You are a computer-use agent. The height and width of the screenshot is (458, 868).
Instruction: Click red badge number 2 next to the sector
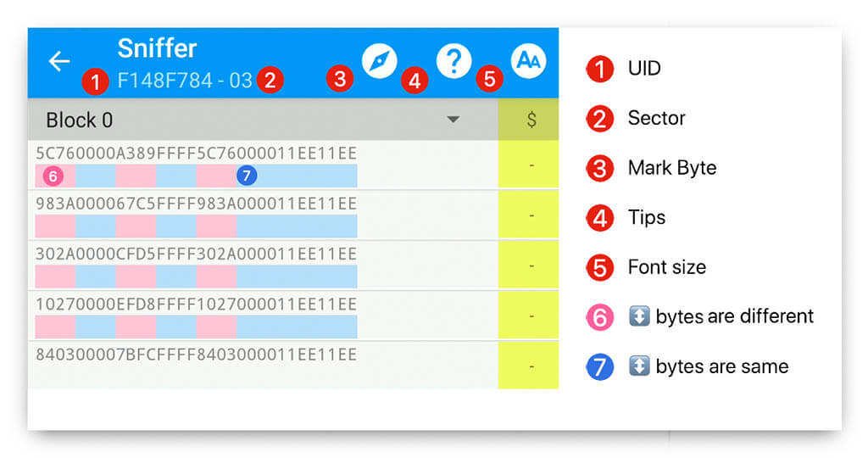coord(270,81)
